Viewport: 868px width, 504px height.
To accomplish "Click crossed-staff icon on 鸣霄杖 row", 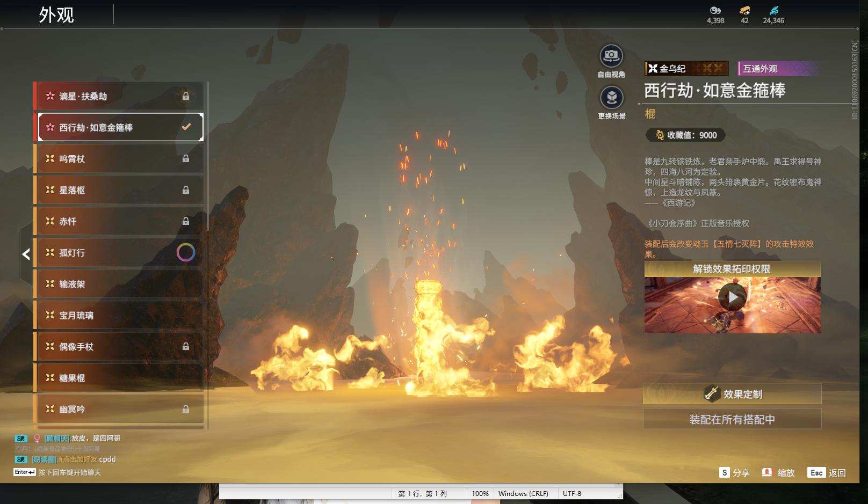I will pos(50,158).
